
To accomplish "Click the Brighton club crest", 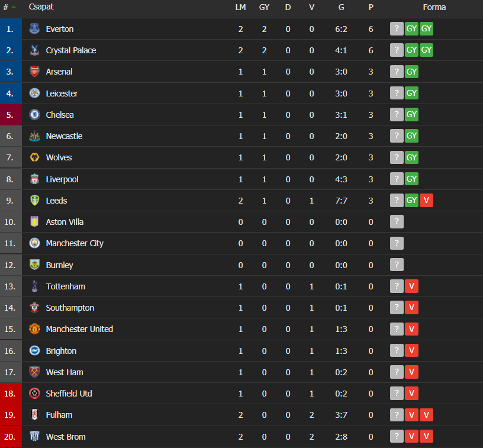I will coord(34,350).
